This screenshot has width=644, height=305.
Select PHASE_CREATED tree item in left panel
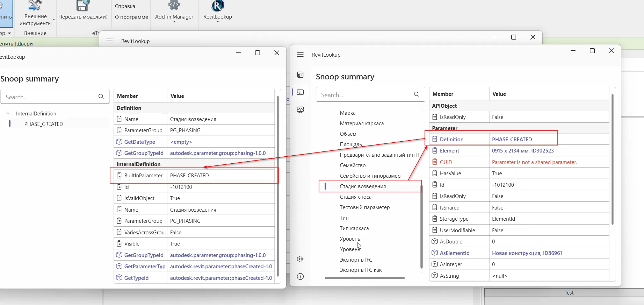pos(44,124)
